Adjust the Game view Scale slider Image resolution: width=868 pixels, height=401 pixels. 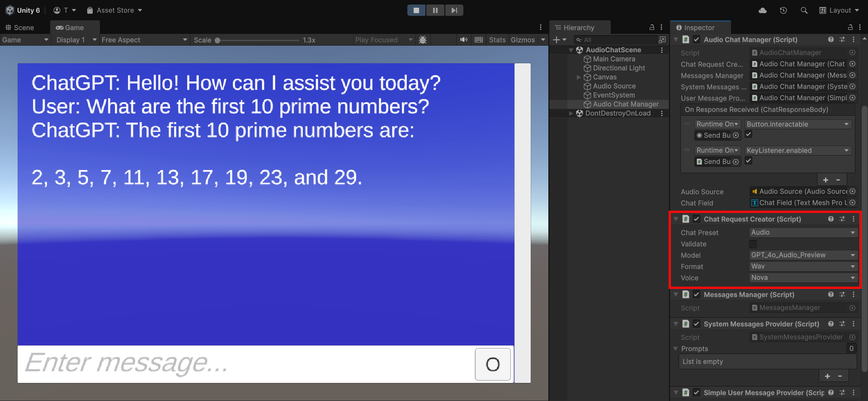258,40
